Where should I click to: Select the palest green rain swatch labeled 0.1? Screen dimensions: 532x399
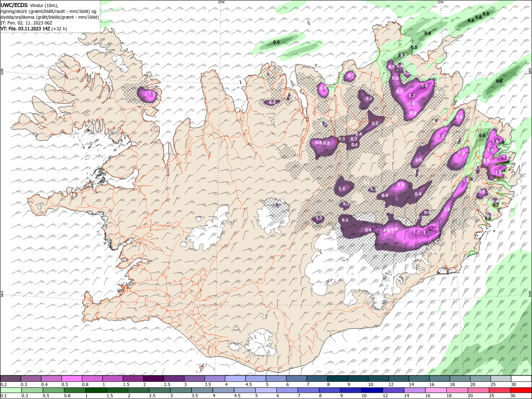tap(12, 390)
